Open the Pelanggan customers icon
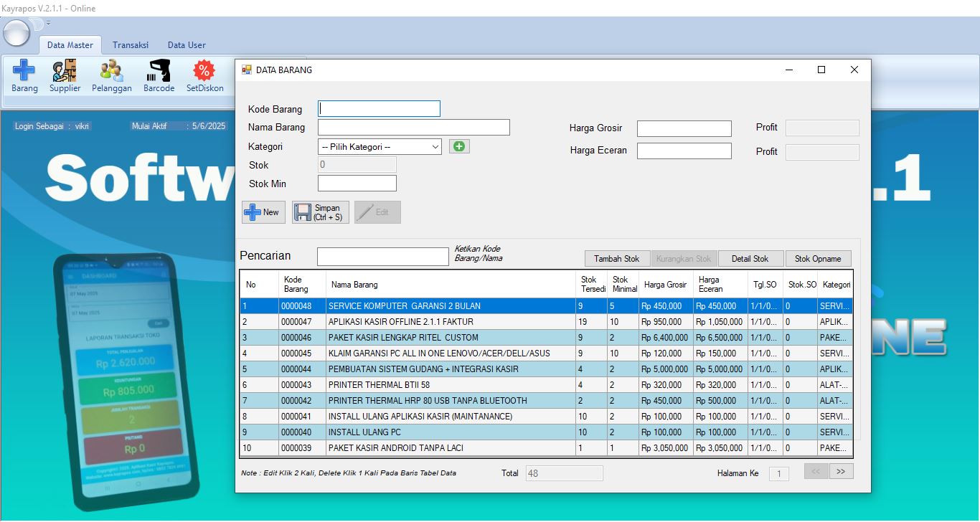This screenshot has height=522, width=980. [x=111, y=76]
